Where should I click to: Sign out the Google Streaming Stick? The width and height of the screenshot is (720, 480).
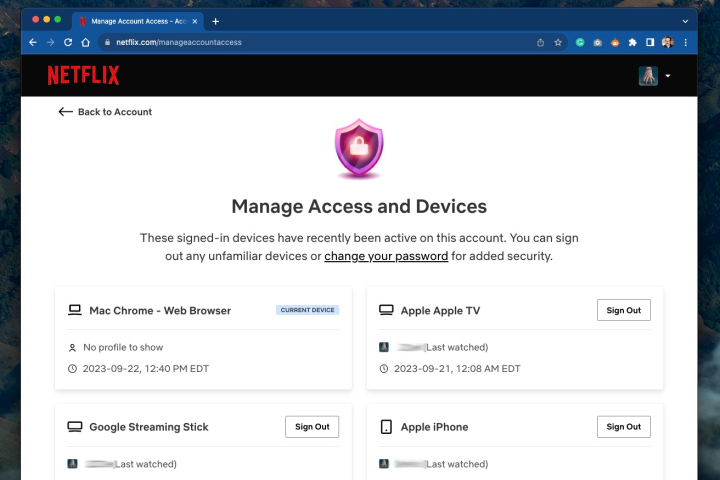pyautogui.click(x=312, y=427)
